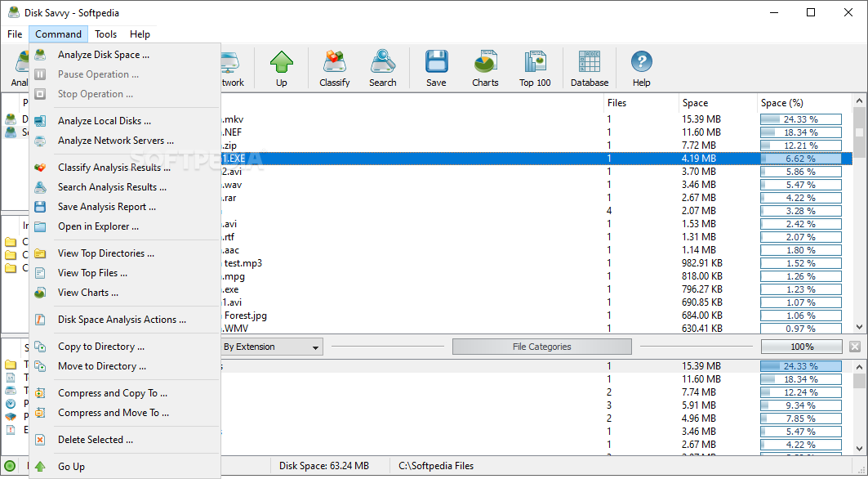Image resolution: width=868 pixels, height=479 pixels.
Task: Click the Open in Explorer folder icon
Action: tap(40, 226)
